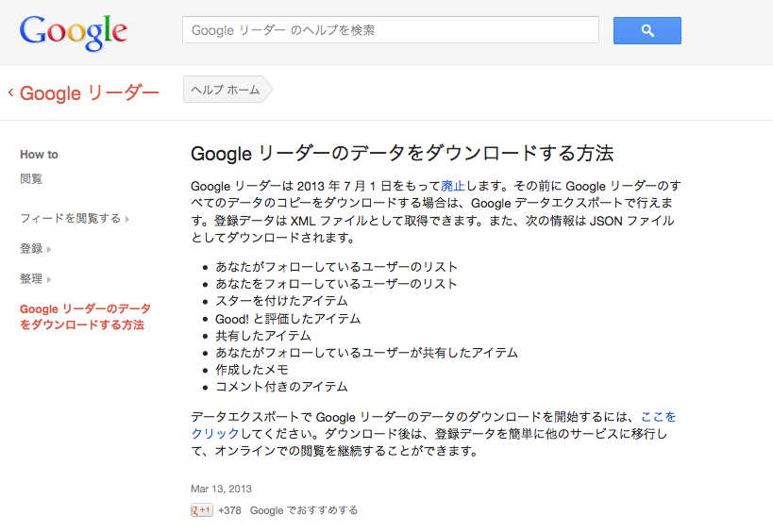Focus the Google リーダー help search field
773x532 pixels.
click(391, 30)
